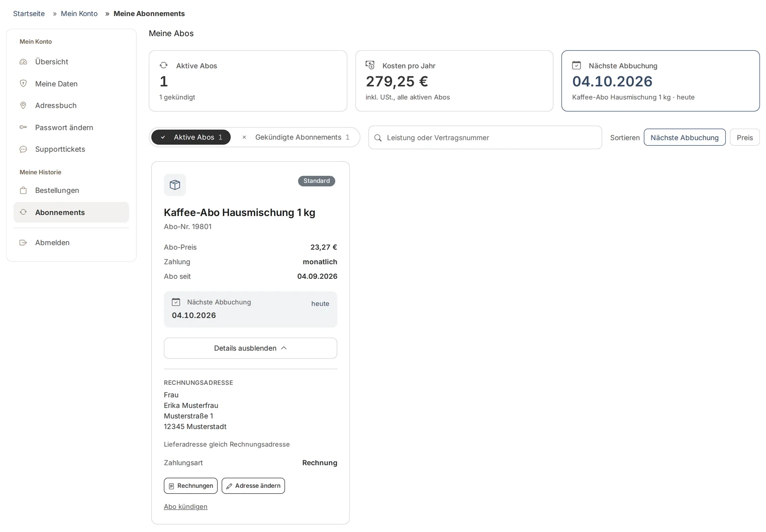The height and width of the screenshot is (532, 766).
Task: Click the Kosten pro Jahr icon
Action: click(x=370, y=65)
